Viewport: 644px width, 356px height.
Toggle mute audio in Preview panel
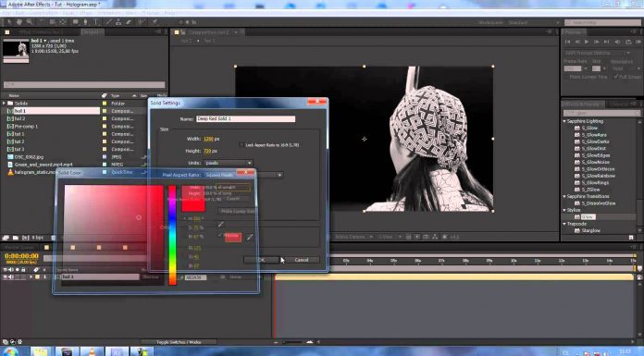click(617, 42)
